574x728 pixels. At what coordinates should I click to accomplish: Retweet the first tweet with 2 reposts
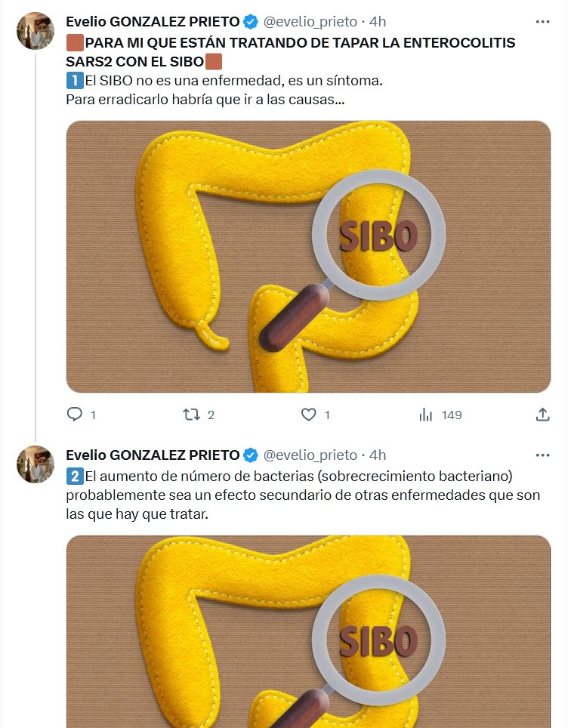click(192, 415)
